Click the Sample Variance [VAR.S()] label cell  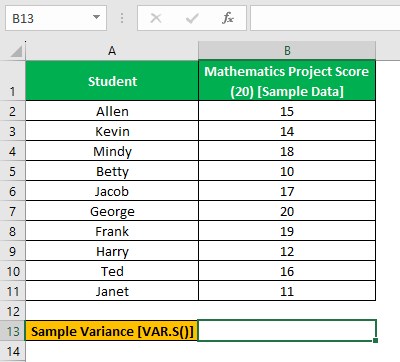tap(112, 331)
